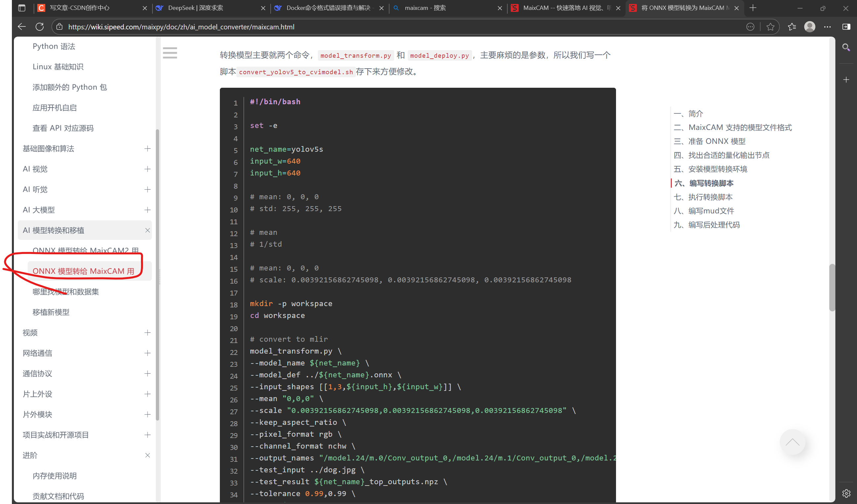This screenshot has width=857, height=504.
Task: Open browser settings ellipsis menu
Action: point(827,27)
